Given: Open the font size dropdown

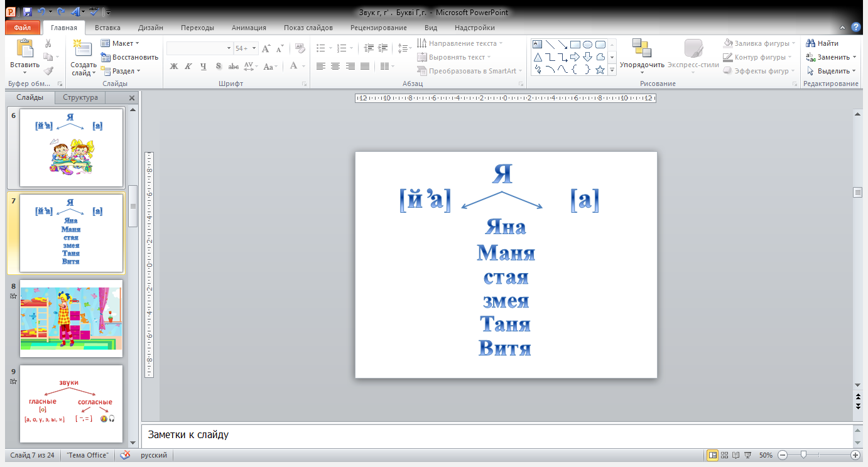Looking at the screenshot, I should click(254, 48).
